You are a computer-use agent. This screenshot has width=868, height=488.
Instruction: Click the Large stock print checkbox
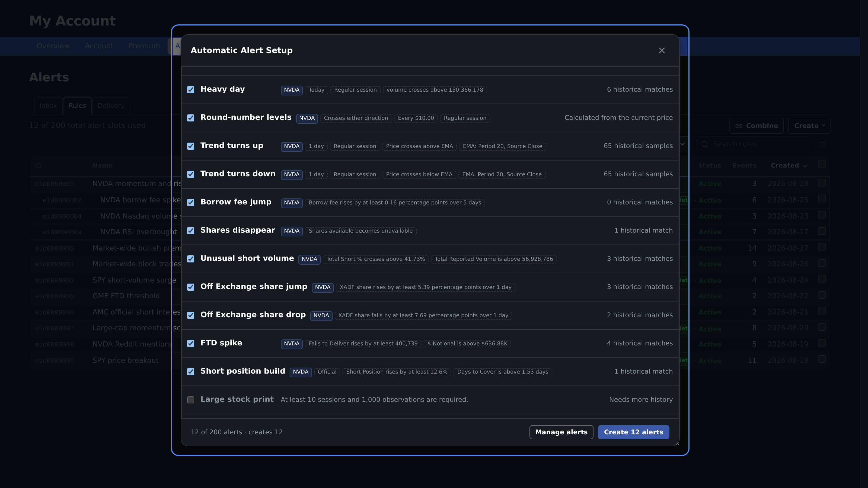pyautogui.click(x=191, y=400)
